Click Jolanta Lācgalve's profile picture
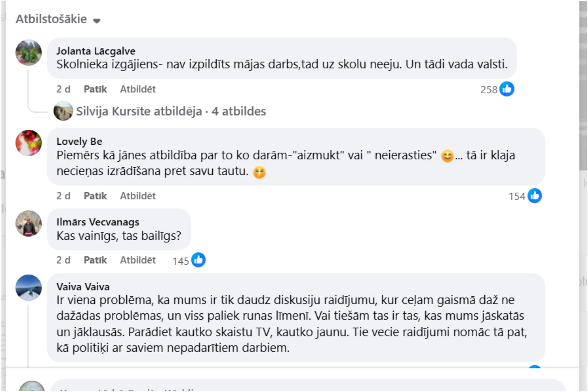The width and height of the screenshot is (588, 392). [29, 53]
